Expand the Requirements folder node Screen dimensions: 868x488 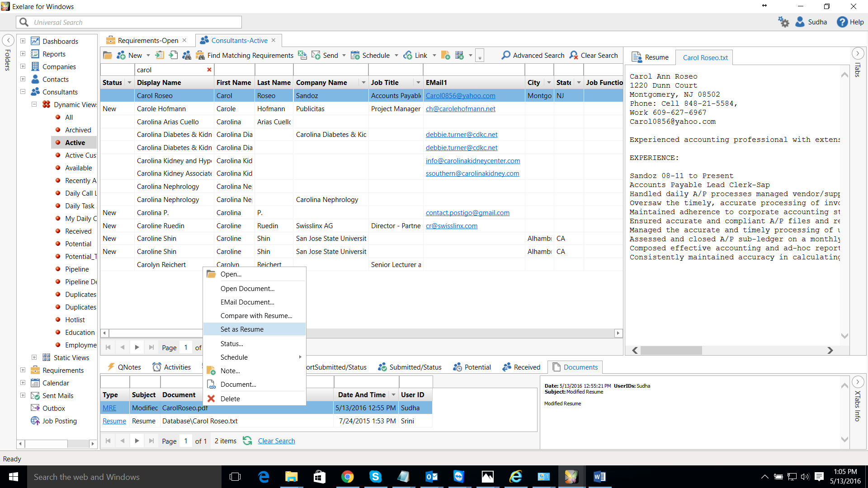(23, 370)
